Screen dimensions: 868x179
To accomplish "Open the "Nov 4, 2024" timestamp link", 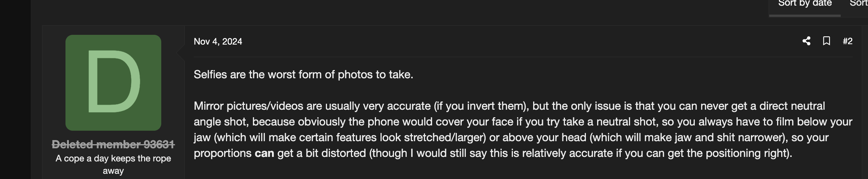I will click(218, 42).
